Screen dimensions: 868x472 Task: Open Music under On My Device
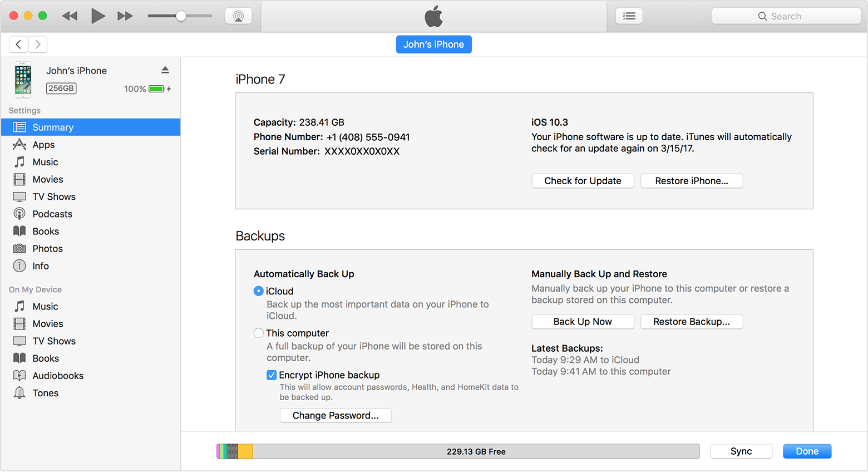(91, 306)
